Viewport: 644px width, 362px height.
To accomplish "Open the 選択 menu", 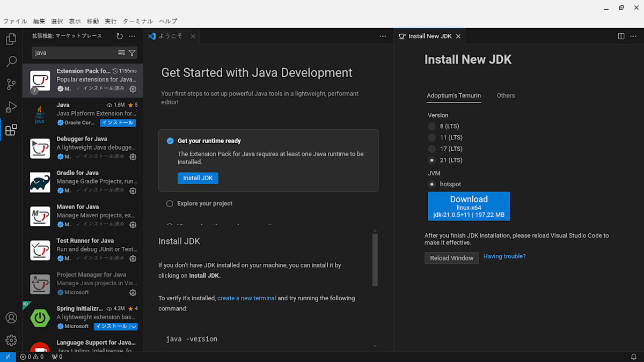I will point(57,21).
